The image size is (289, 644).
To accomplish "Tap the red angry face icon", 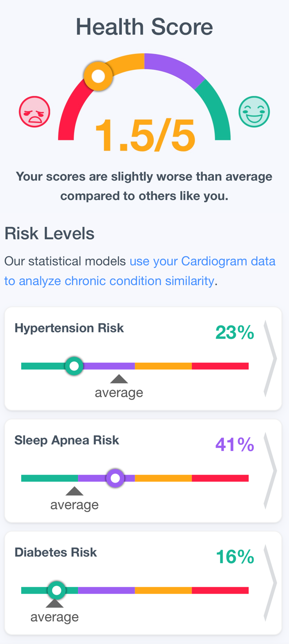I will (x=34, y=112).
